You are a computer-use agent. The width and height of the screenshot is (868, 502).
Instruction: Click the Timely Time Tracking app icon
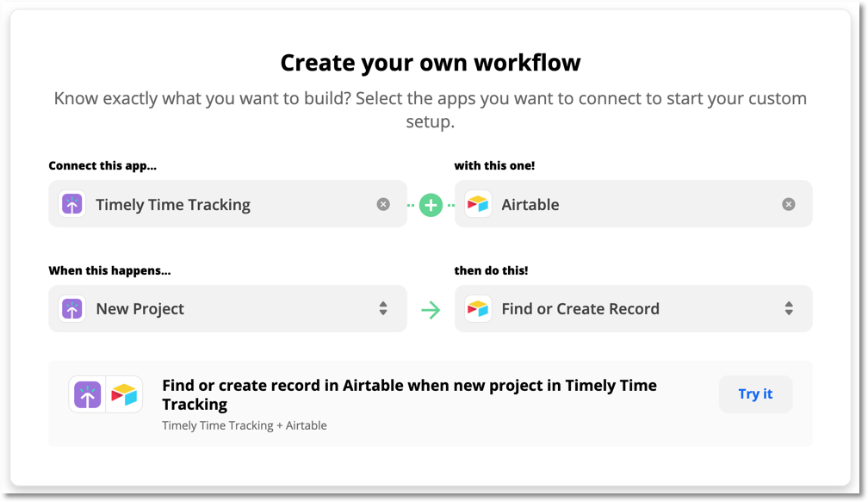pos(71,204)
